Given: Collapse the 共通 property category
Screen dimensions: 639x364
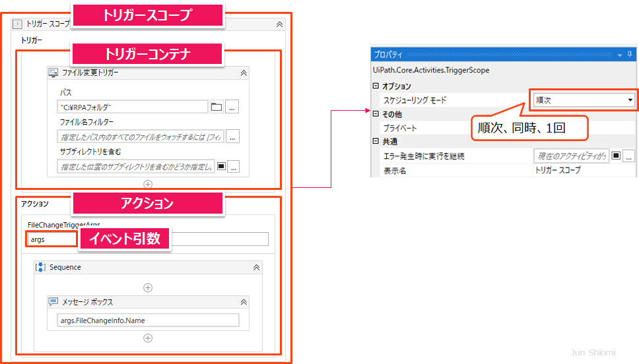Looking at the screenshot, I should coord(376,141).
